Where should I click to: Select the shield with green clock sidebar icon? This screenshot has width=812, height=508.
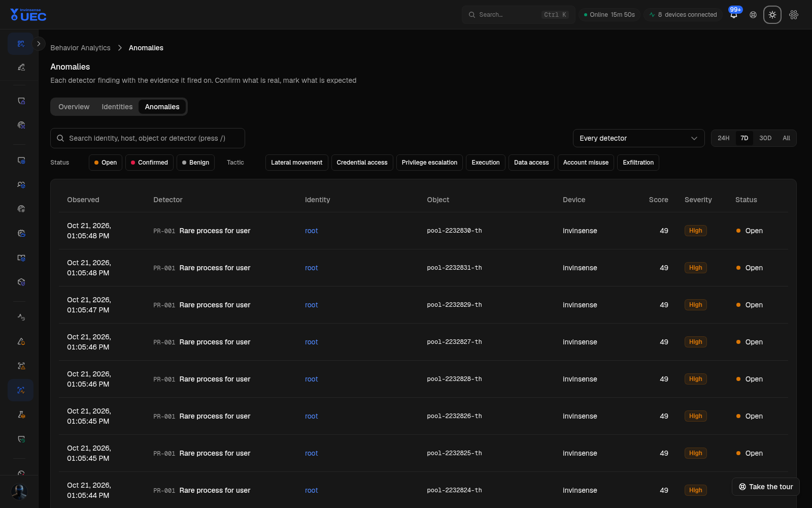point(21,439)
